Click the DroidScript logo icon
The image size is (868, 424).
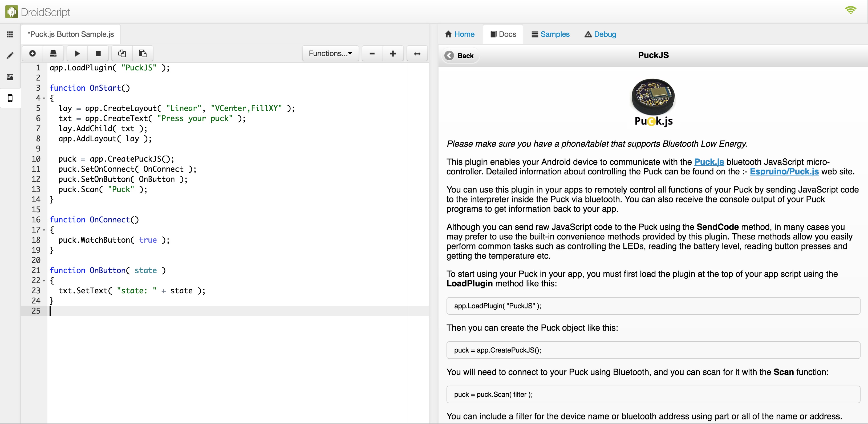click(x=12, y=12)
